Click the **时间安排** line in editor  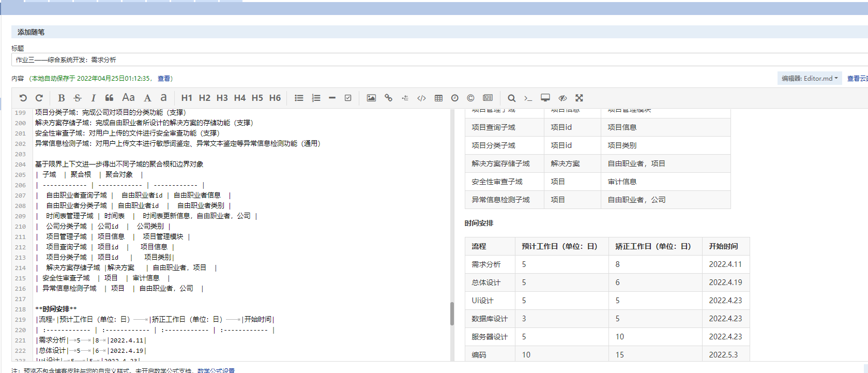[x=56, y=309]
